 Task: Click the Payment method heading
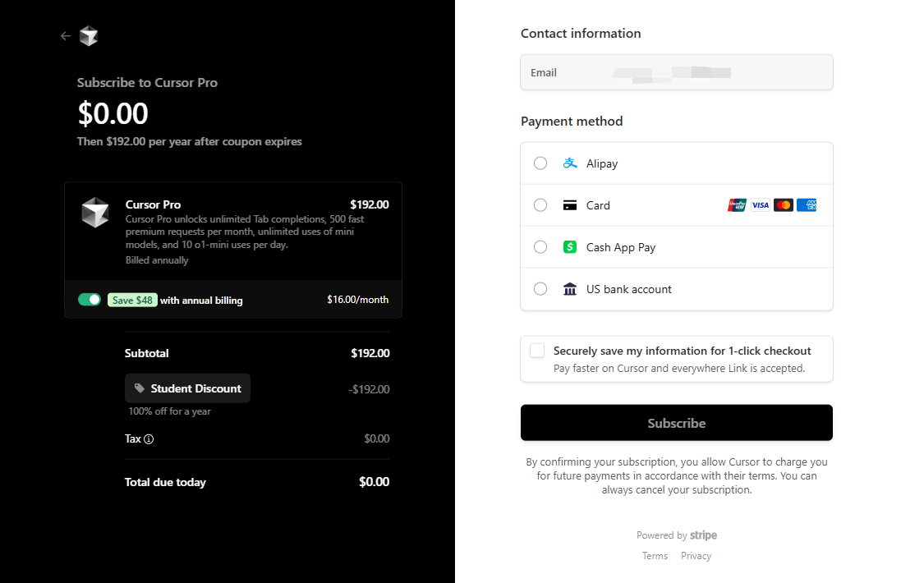572,122
